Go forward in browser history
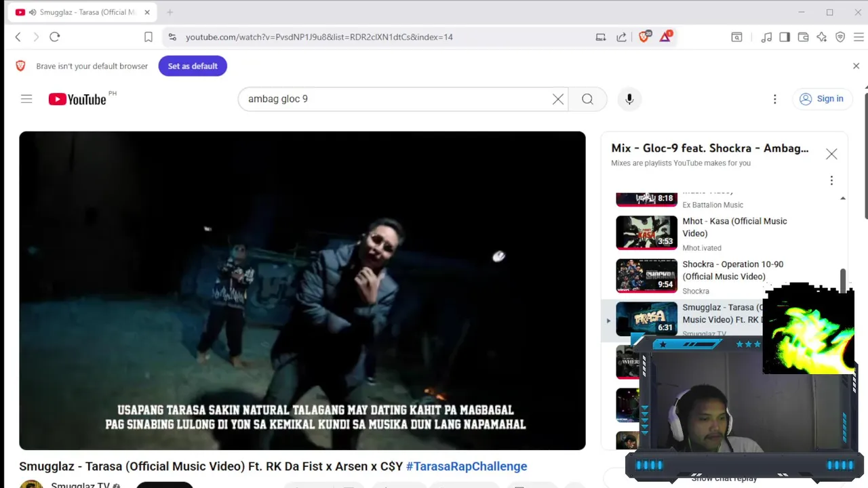Screen dimensions: 868x488 [x=36, y=37]
